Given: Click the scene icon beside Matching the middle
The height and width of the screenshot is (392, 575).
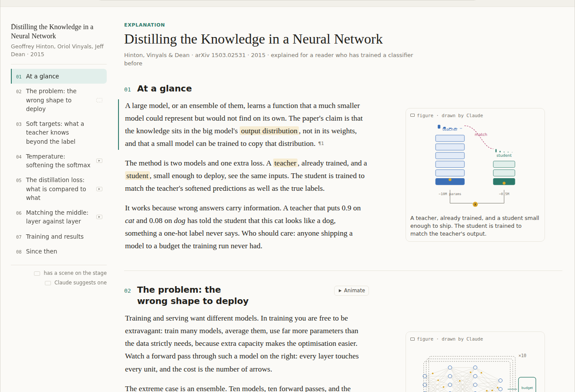Looking at the screenshot, I should 99,217.
